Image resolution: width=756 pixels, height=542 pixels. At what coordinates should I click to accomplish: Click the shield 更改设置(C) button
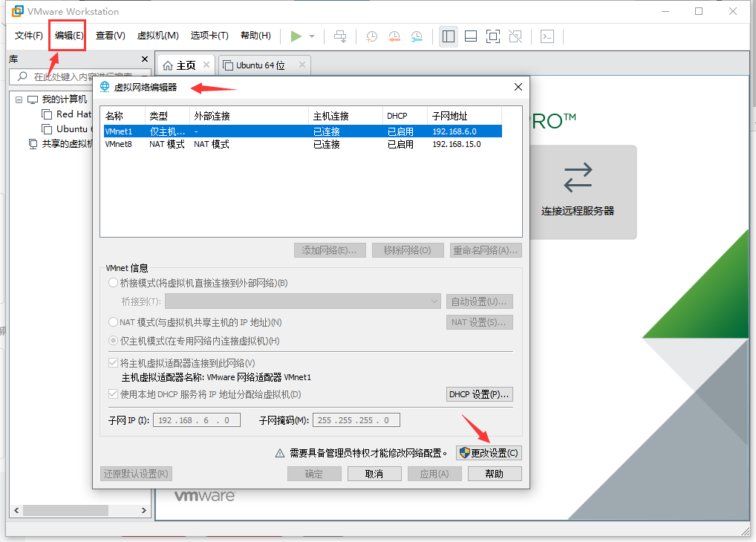(x=489, y=453)
